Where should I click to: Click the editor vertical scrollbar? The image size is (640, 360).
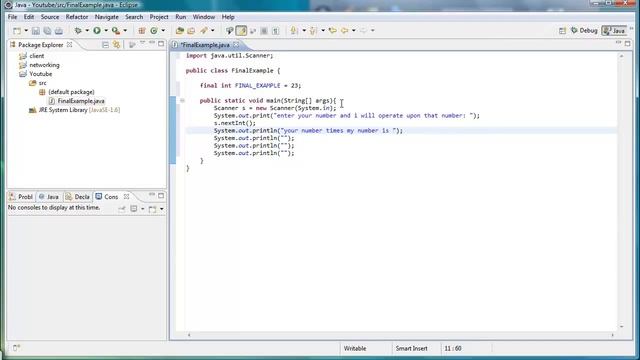(x=622, y=191)
